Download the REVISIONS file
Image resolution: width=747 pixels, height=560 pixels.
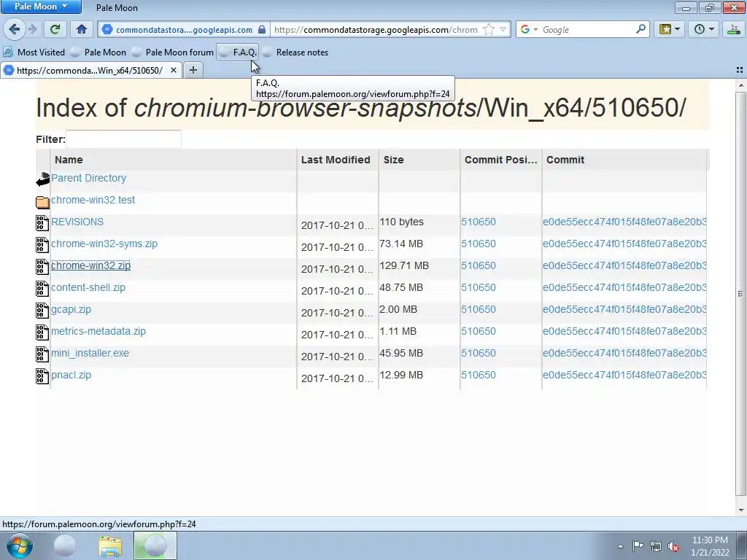pyautogui.click(x=77, y=222)
